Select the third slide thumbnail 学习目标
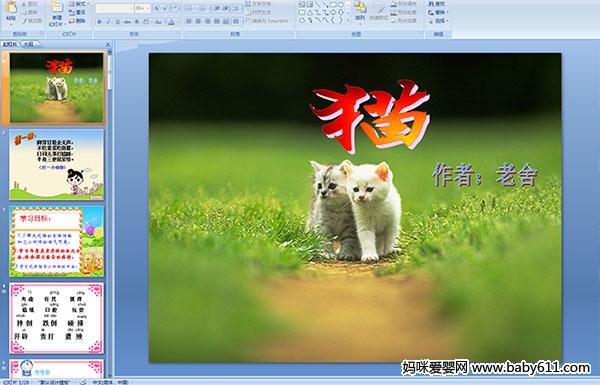The width and height of the screenshot is (600, 385). click(57, 241)
